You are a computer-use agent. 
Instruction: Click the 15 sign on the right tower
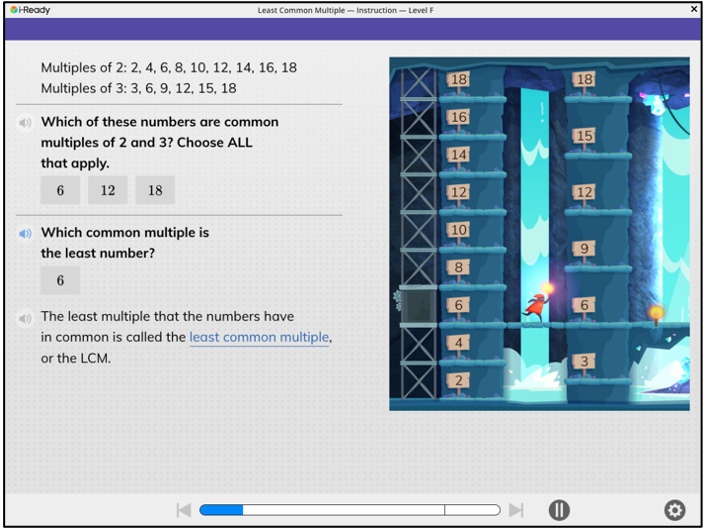tap(584, 135)
